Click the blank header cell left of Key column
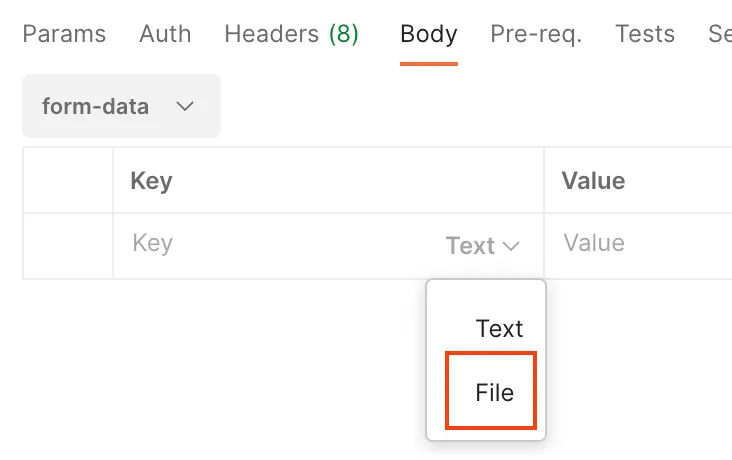732x460 pixels. 68,180
